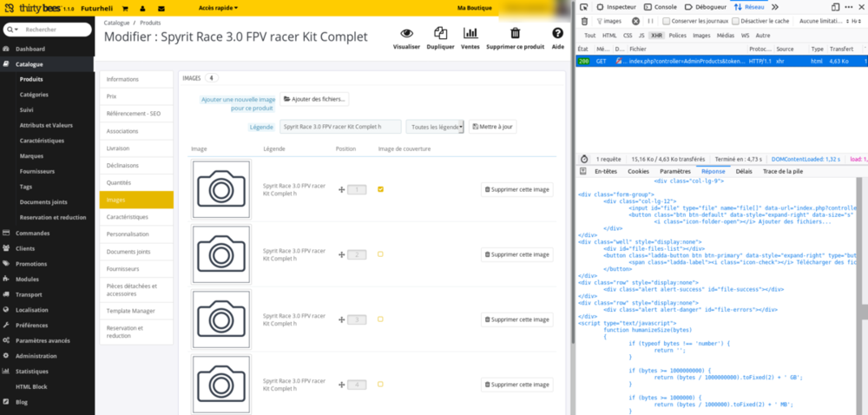Clear network log with trash icon
Viewport: 868px width, 415px height.
[584, 21]
